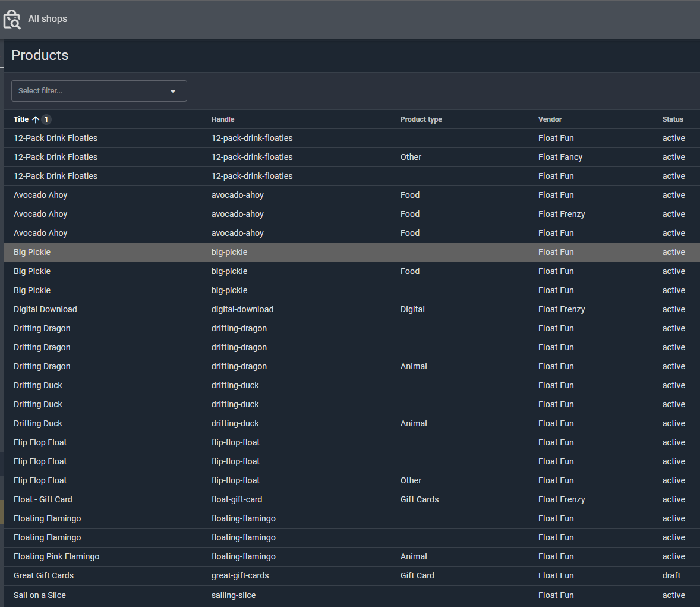This screenshot has width=700, height=607.
Task: Select the highlighted Big Pickle row
Action: [32, 252]
